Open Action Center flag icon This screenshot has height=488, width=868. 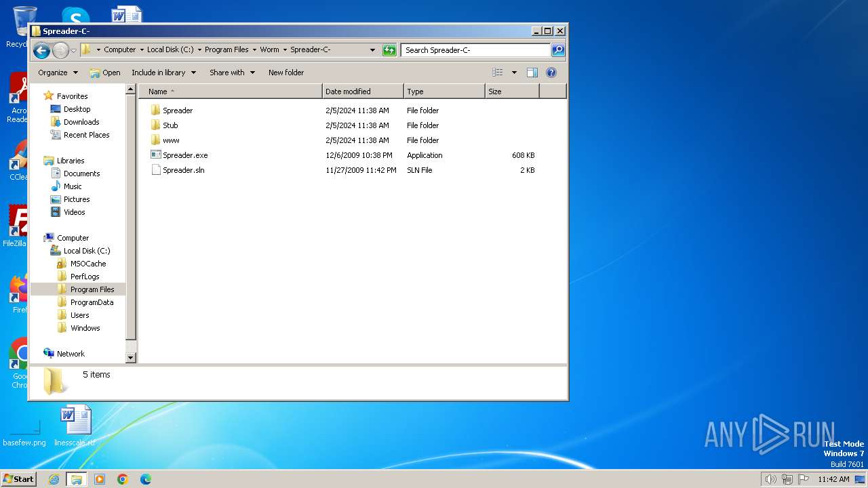[803, 479]
